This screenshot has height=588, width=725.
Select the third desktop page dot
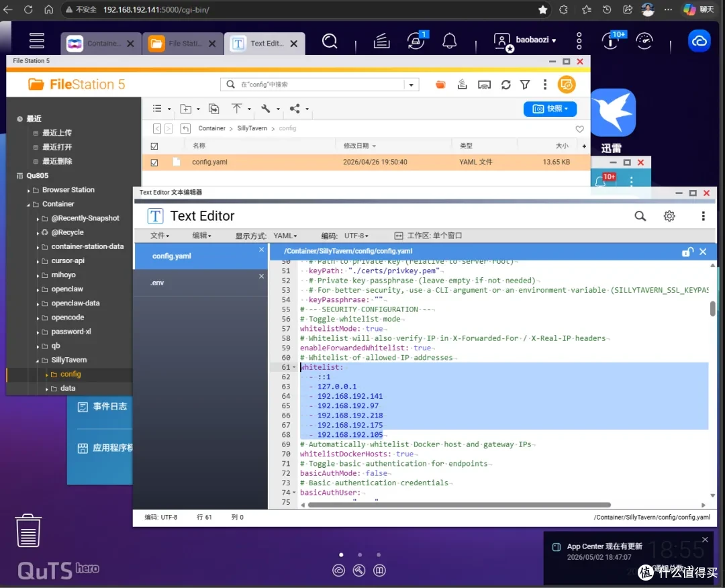click(x=379, y=554)
